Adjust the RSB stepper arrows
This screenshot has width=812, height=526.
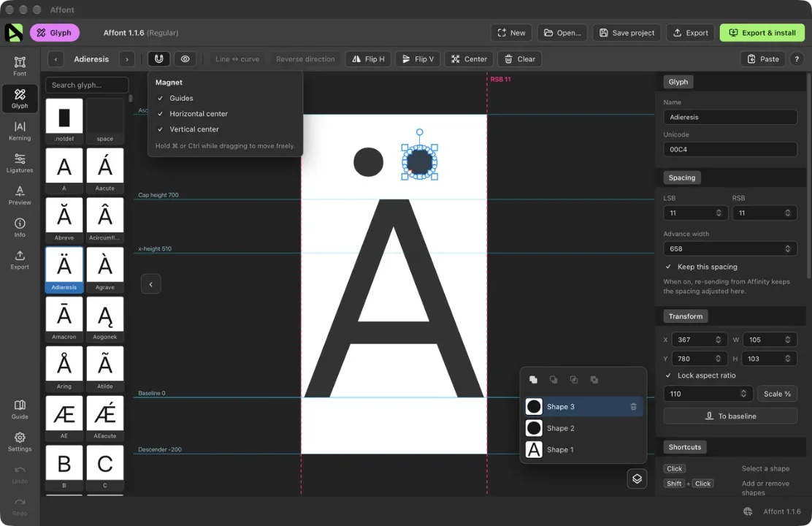click(x=787, y=213)
